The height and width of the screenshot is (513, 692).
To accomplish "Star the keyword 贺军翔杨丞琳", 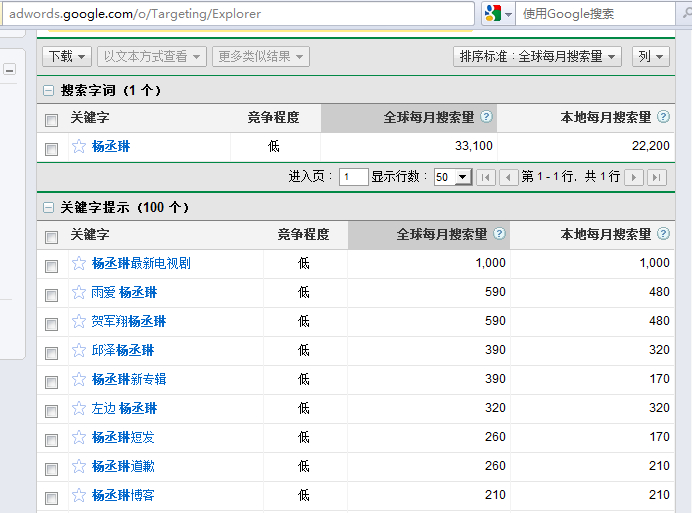I will click(79, 321).
